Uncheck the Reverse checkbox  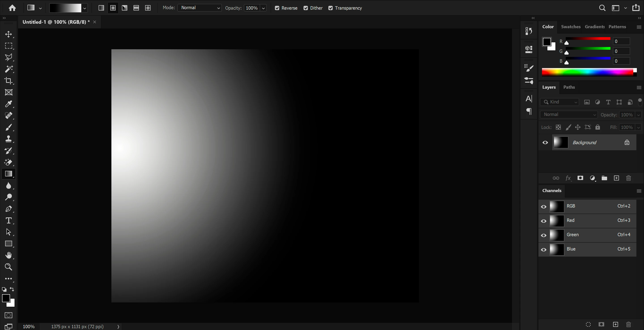(277, 8)
